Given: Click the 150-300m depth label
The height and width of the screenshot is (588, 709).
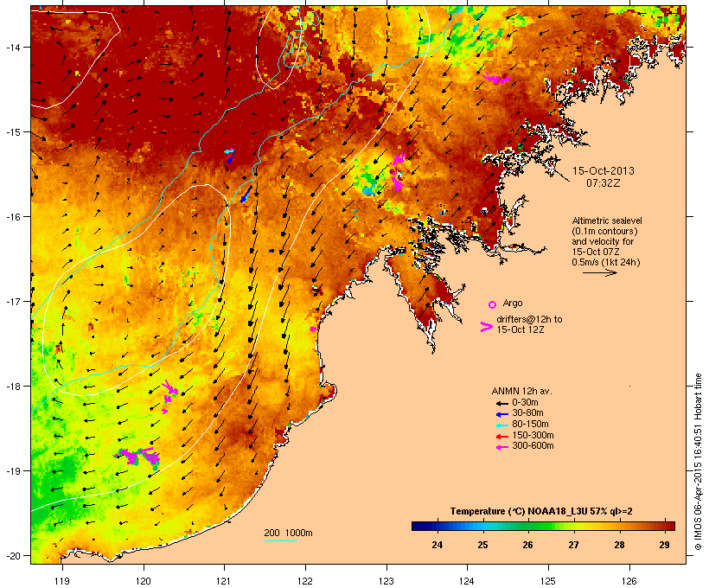Looking at the screenshot, I should [533, 435].
